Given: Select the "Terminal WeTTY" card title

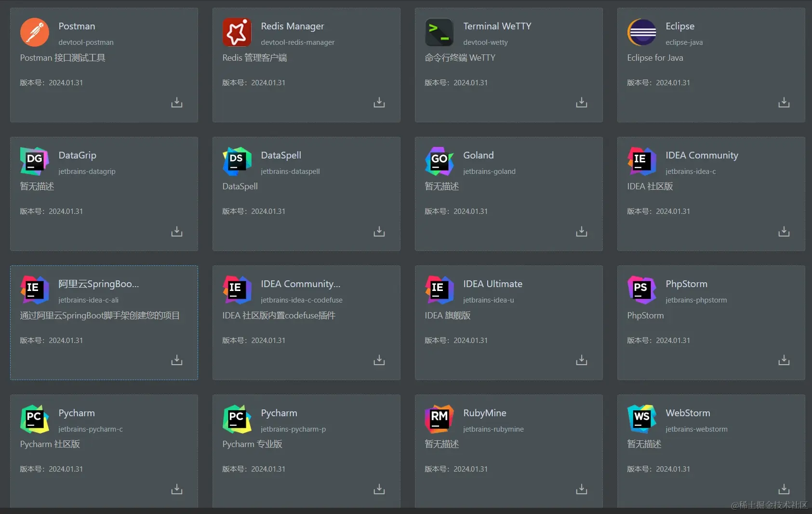Looking at the screenshot, I should (x=497, y=26).
